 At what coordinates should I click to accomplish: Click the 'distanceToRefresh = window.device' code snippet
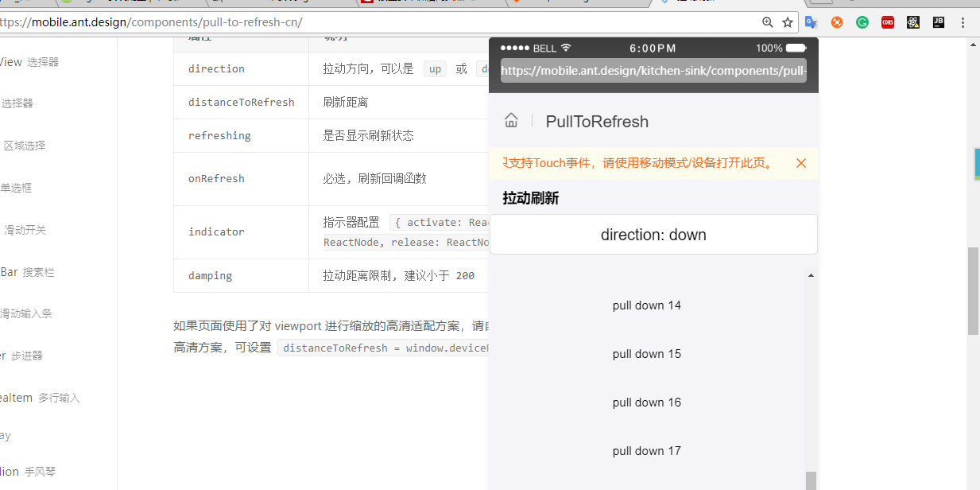click(385, 348)
